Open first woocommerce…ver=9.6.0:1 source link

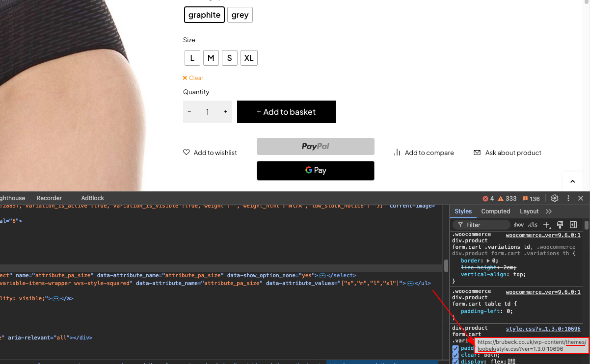coord(543,234)
